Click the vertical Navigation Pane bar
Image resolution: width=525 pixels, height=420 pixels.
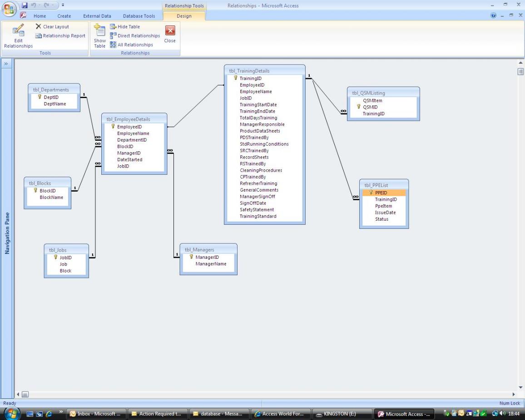(7, 233)
